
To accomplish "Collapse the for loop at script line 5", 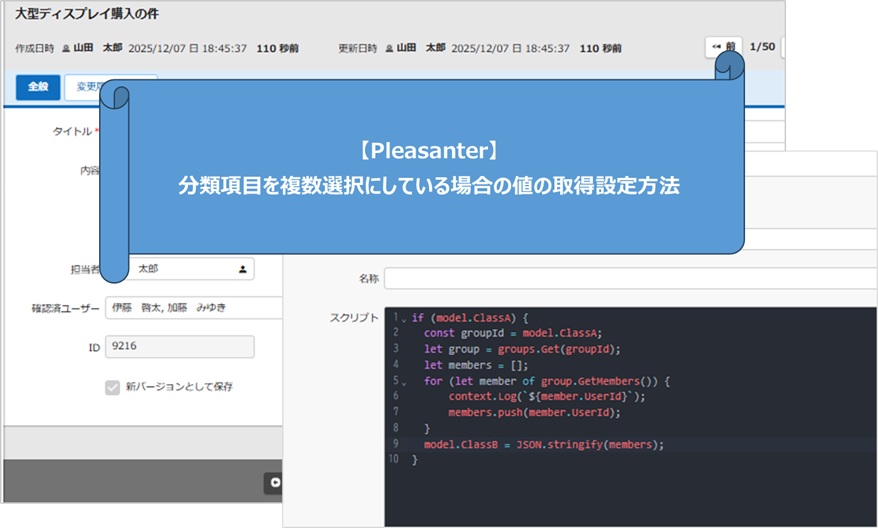I will click(404, 382).
